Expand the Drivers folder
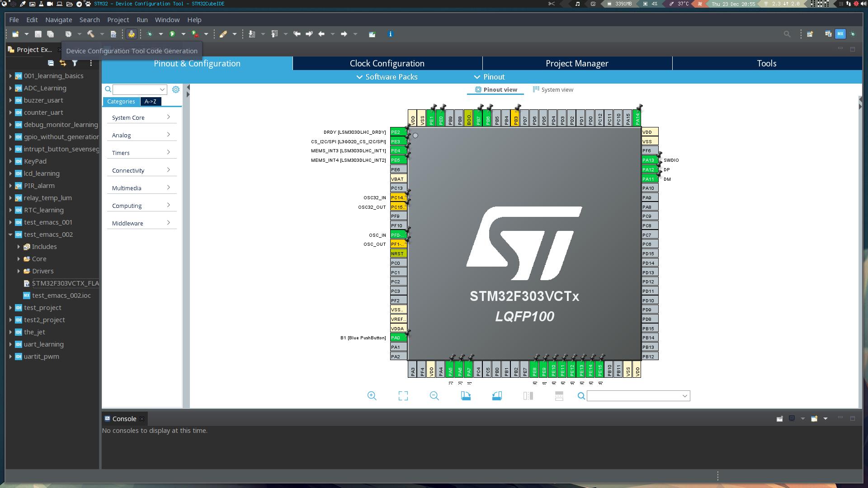This screenshot has height=488, width=868. [19, 271]
